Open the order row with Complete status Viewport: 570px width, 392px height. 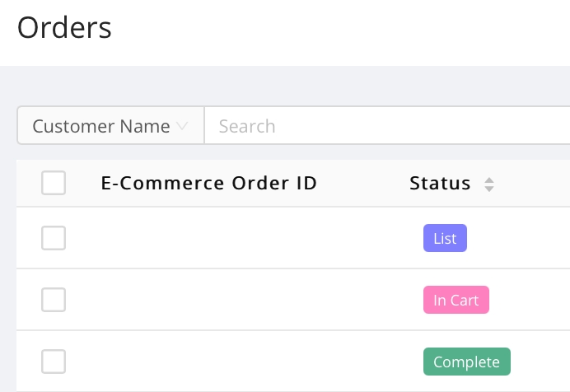(247, 362)
